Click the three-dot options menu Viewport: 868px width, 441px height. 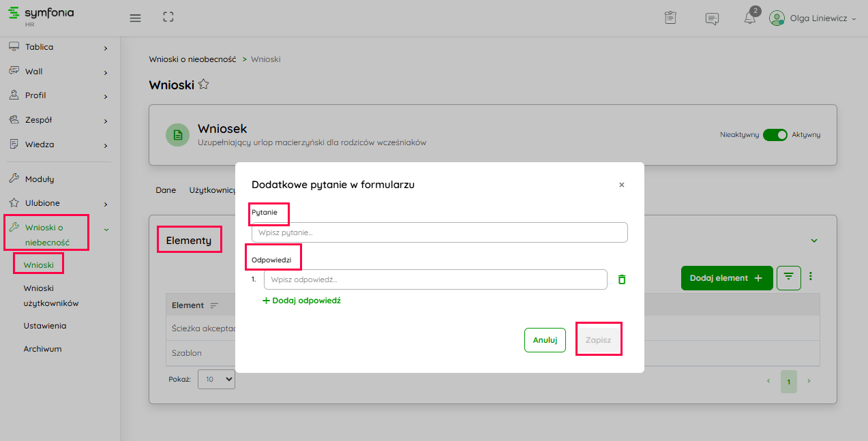pyautogui.click(x=811, y=277)
